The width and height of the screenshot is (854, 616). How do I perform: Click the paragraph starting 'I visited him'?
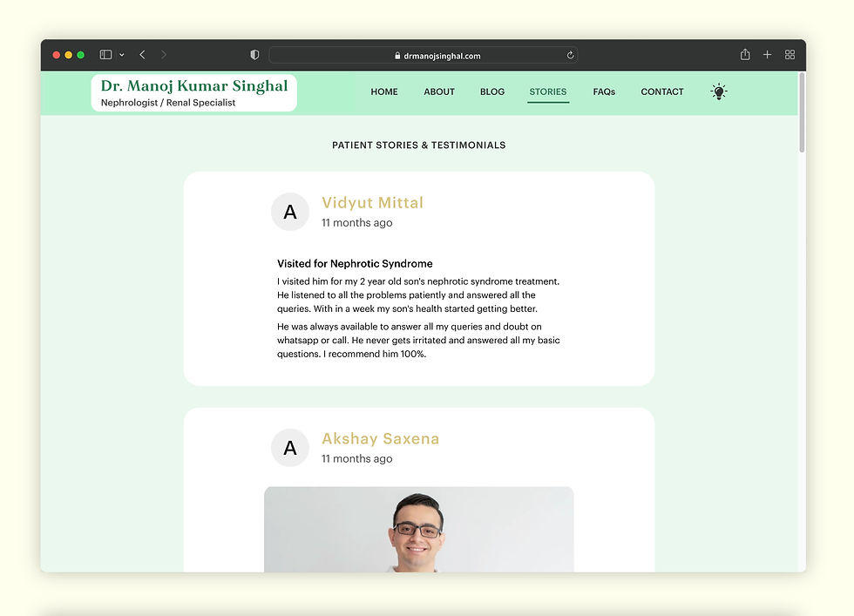pos(418,294)
